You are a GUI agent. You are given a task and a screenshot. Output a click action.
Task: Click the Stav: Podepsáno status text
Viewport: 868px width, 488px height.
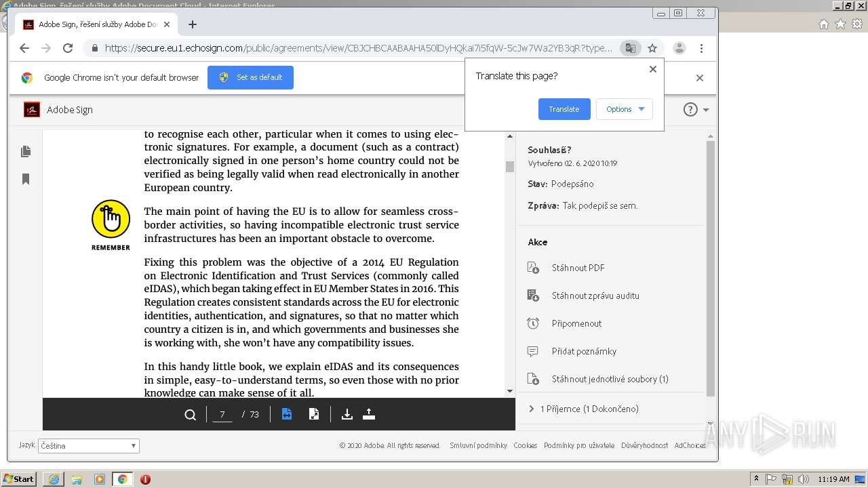561,184
